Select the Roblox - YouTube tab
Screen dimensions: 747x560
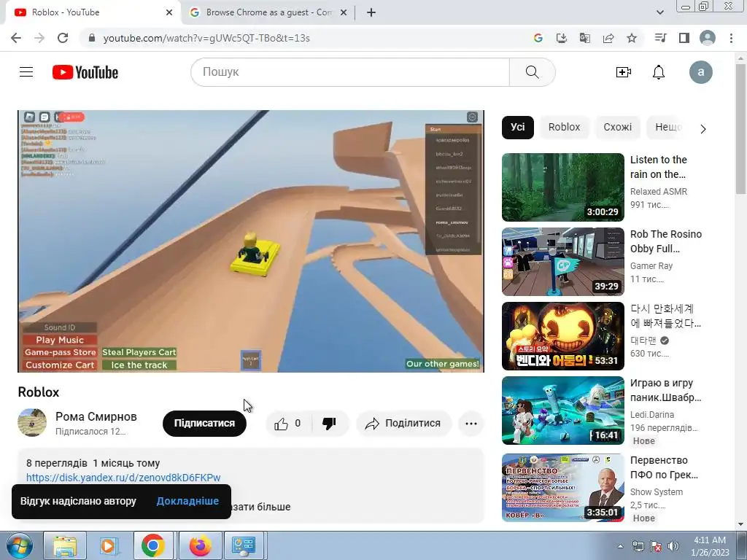point(93,12)
